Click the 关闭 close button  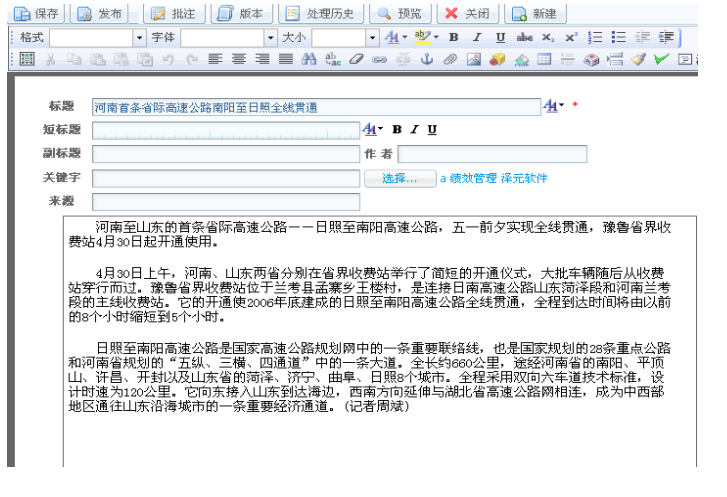point(468,14)
